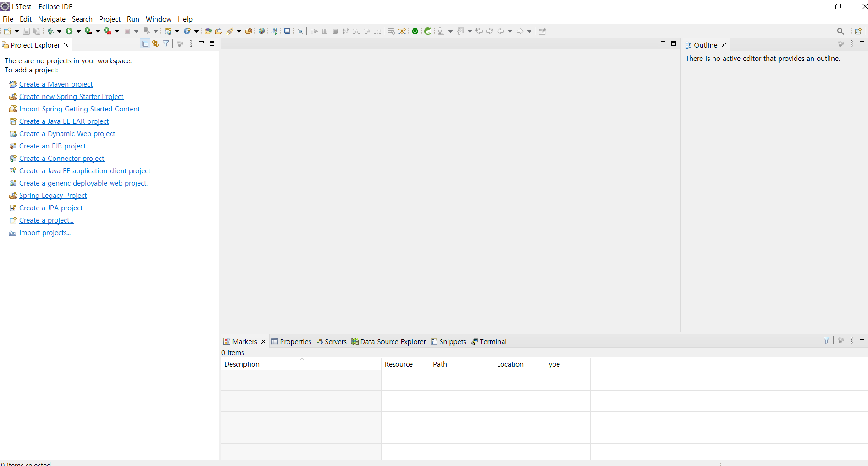Open the Back navigation history dropdown

click(510, 31)
